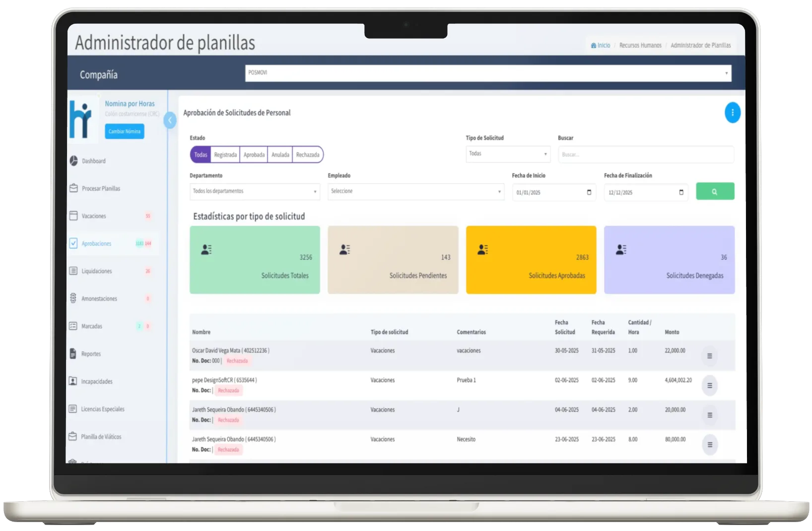Open calendar picker in Fecha de Inicio
The image size is (812, 531).
589,192
